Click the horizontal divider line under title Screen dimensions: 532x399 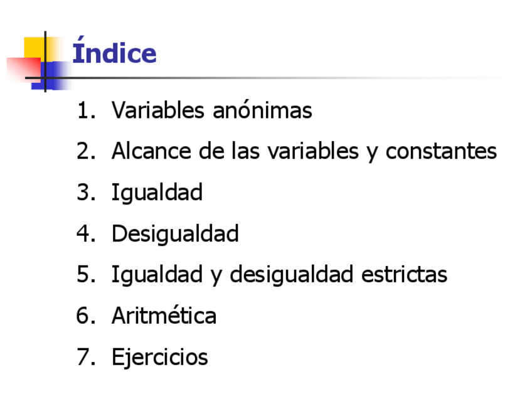(282, 78)
